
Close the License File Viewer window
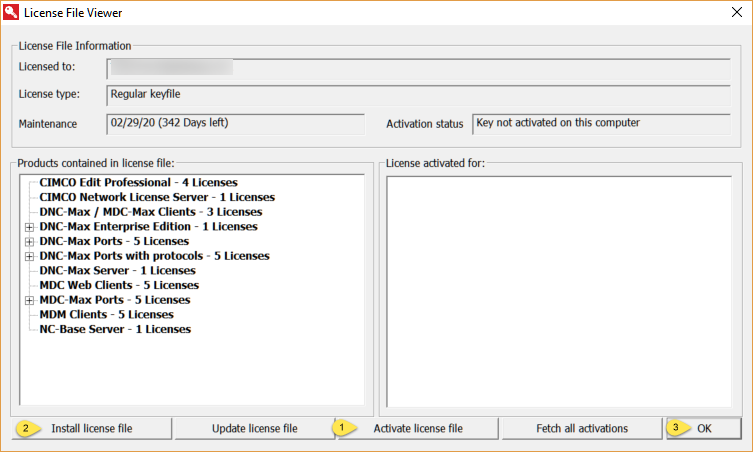737,12
